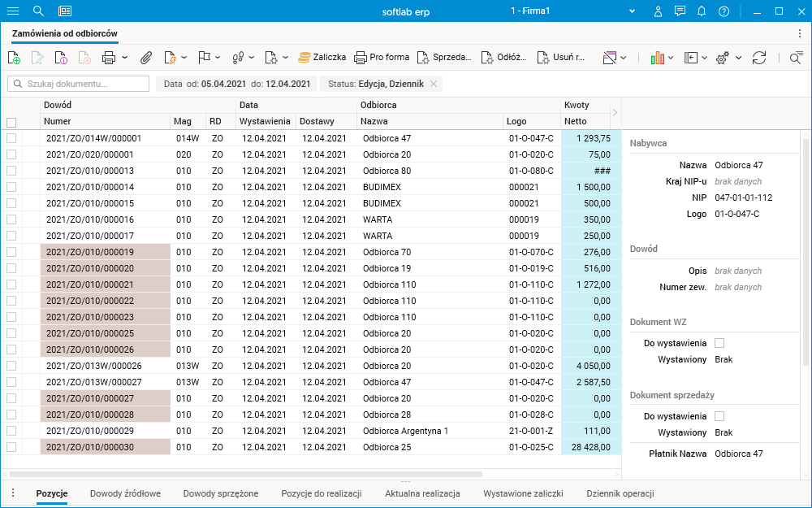Click the refresh icon in the toolbar
The image size is (812, 508).
[759, 58]
